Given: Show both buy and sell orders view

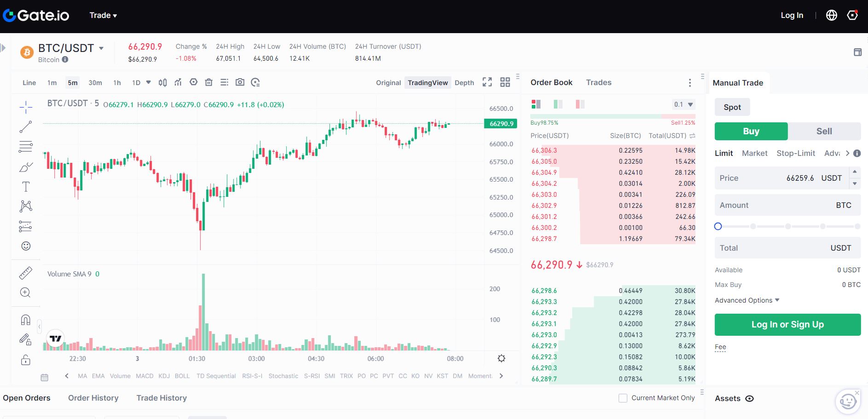Looking at the screenshot, I should tap(536, 104).
